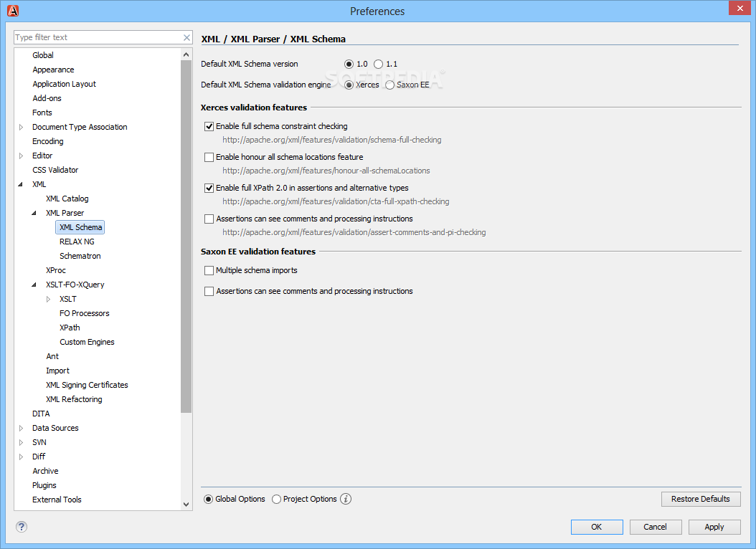Select XProc tree item
Screen dimensions: 756x549
56,271
